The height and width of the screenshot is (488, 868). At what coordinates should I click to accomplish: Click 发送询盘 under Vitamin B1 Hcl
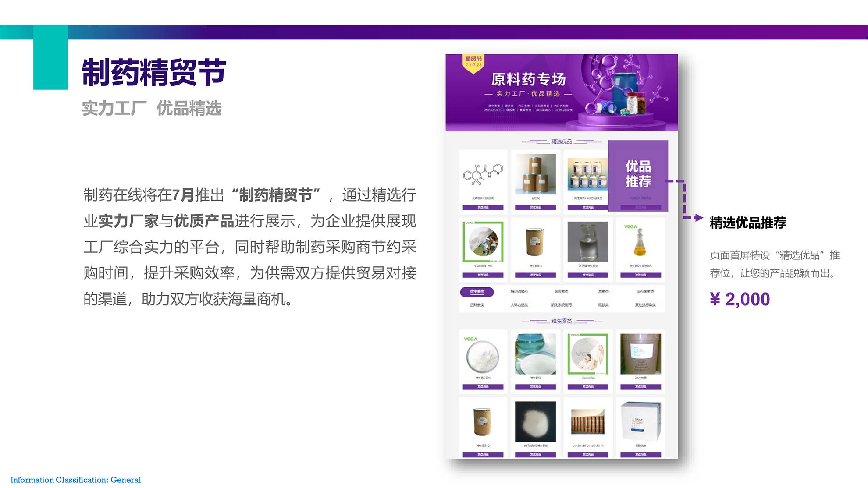coord(483,275)
